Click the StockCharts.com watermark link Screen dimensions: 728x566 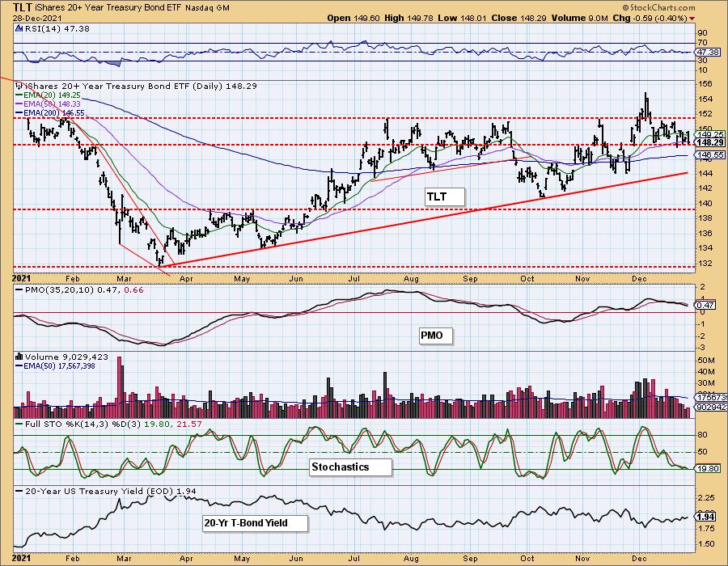point(658,7)
